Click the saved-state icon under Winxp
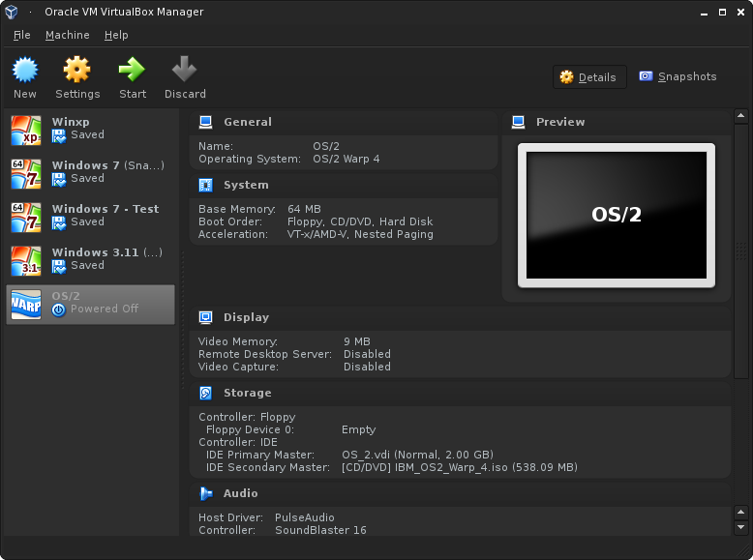Screen dimensions: 753x560 (59, 136)
